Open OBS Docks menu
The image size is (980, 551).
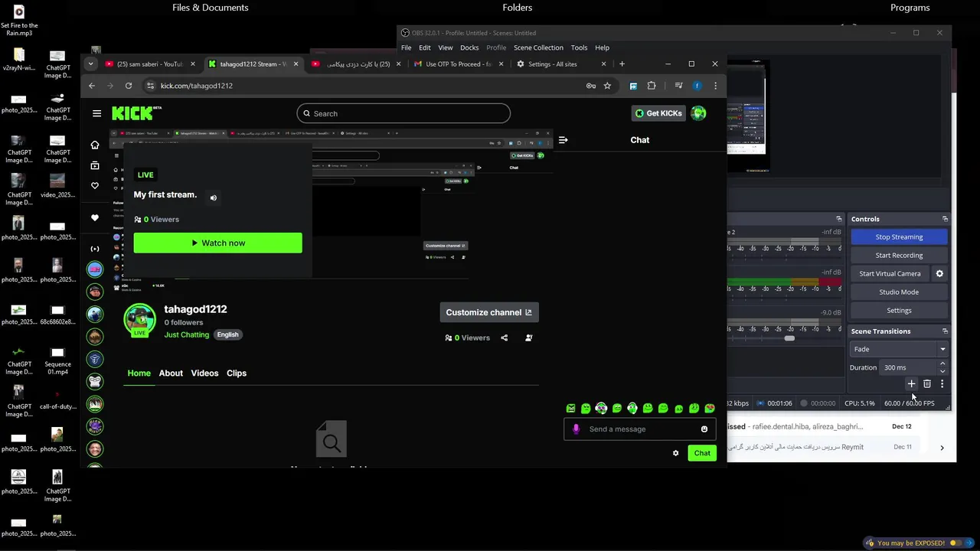pyautogui.click(x=469, y=47)
